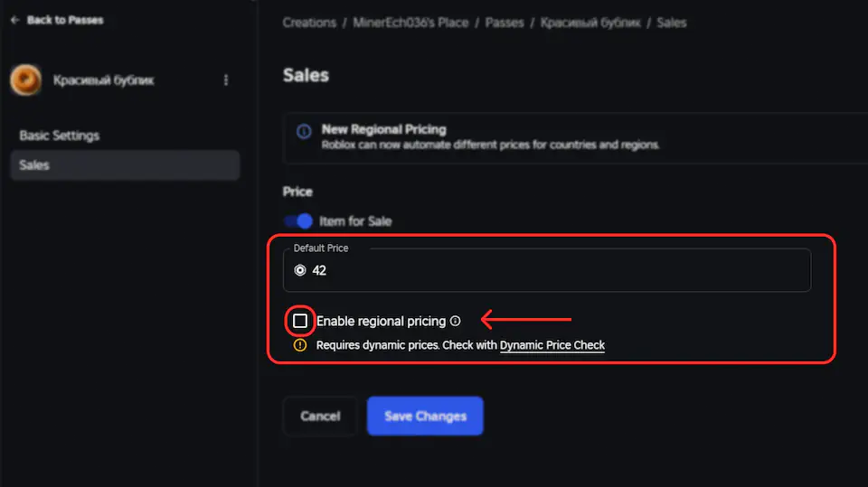Click info icon beside Enable regional pricing
Image resolution: width=868 pixels, height=487 pixels.
tap(456, 321)
